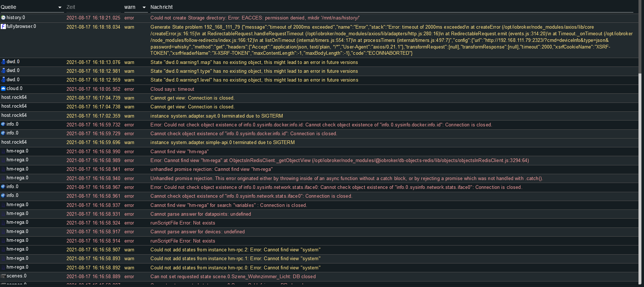
Task: Click the fullybrowser.0 adapter icon
Action: tap(3, 26)
